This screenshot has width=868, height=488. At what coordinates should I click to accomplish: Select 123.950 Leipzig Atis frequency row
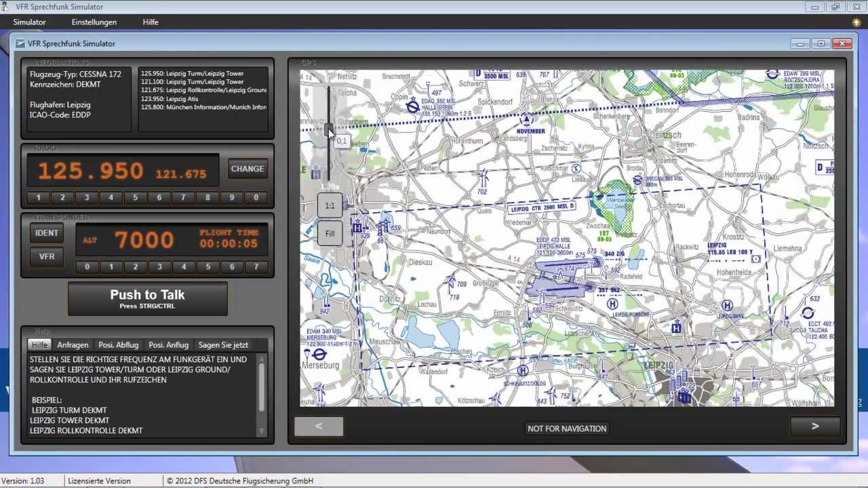coord(170,99)
